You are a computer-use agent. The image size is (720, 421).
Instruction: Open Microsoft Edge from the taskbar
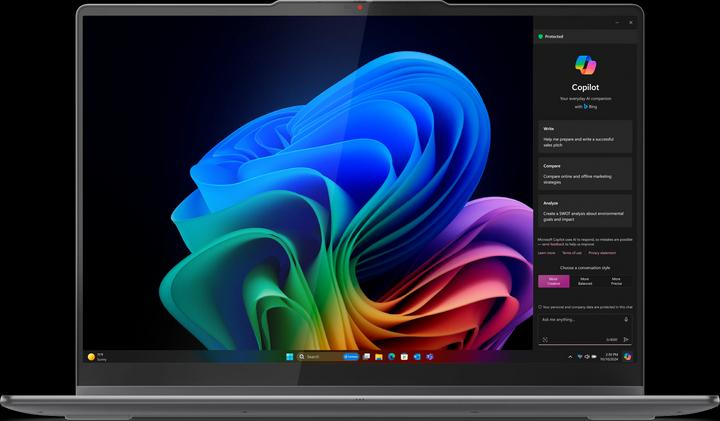point(392,357)
